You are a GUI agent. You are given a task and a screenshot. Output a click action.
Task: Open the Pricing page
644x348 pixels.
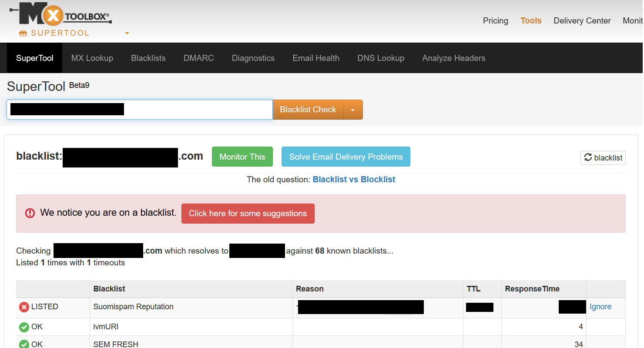(x=496, y=20)
